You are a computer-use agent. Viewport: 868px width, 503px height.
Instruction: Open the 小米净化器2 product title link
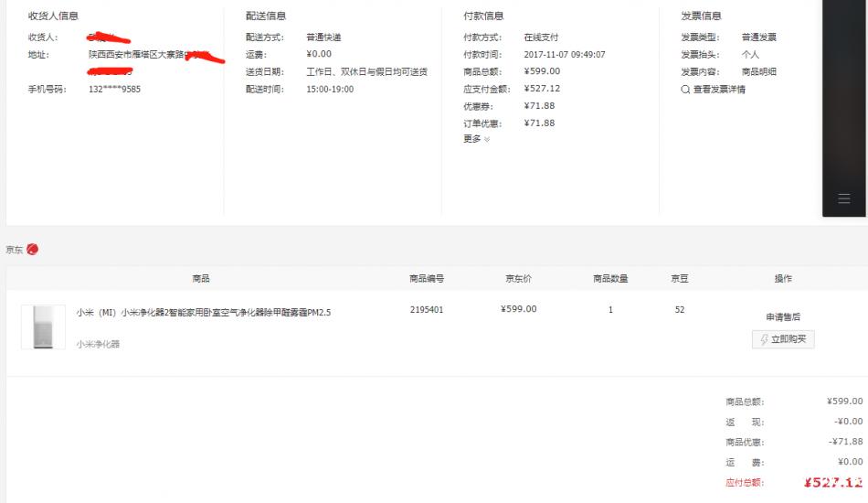pyautogui.click(x=203, y=313)
